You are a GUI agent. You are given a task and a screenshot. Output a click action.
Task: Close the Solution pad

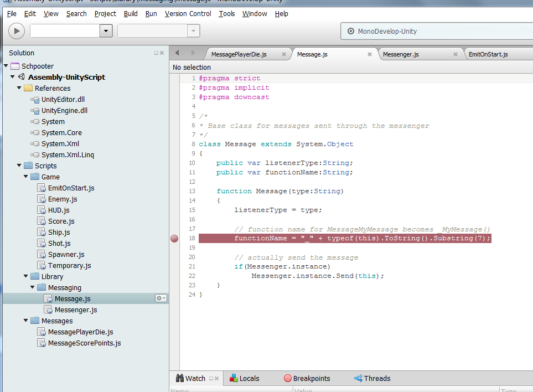click(x=162, y=53)
